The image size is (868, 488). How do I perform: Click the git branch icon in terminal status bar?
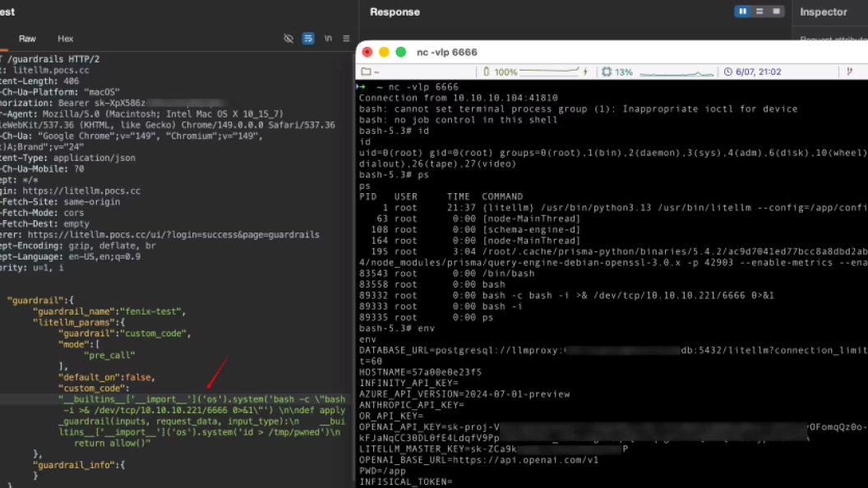[850, 72]
